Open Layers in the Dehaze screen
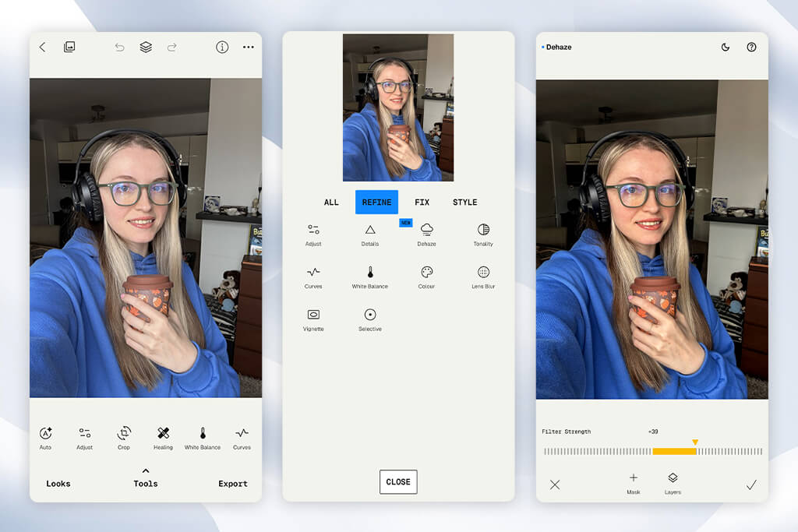798x532 pixels. click(673, 483)
